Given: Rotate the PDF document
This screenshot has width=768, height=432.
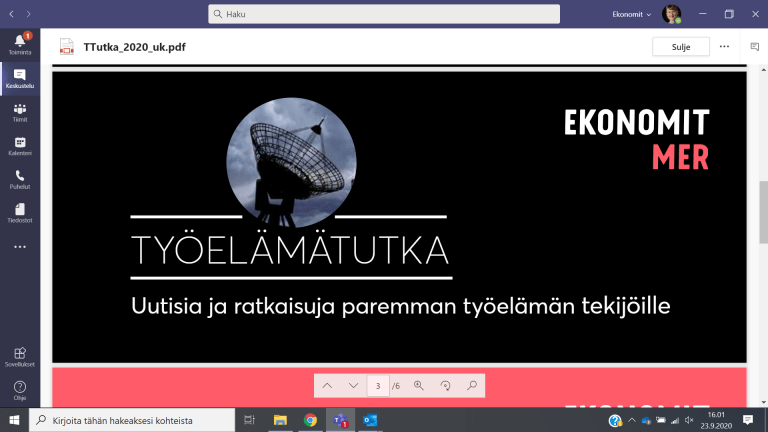Looking at the screenshot, I should tap(445, 385).
